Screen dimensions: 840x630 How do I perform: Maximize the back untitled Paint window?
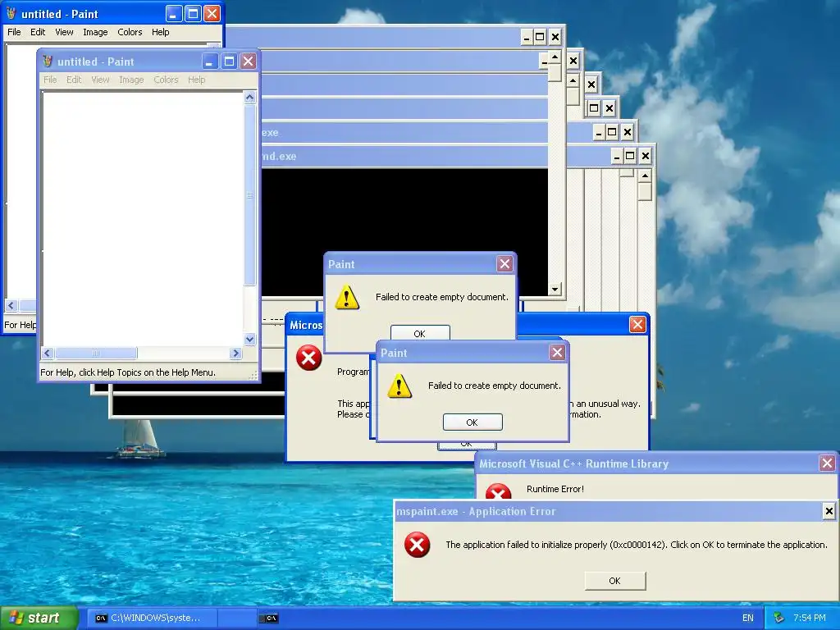pos(193,14)
